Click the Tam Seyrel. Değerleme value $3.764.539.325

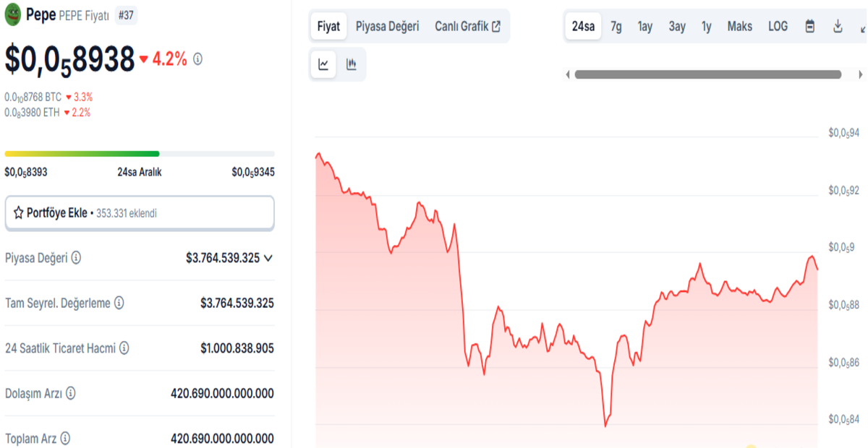(x=237, y=303)
